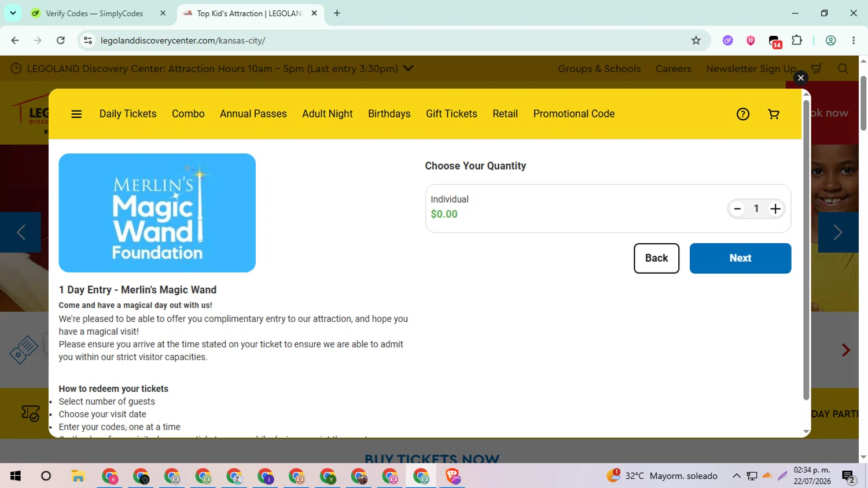This screenshot has height=488, width=868.
Task: Open the uBlock shield extension icon
Action: point(751,41)
